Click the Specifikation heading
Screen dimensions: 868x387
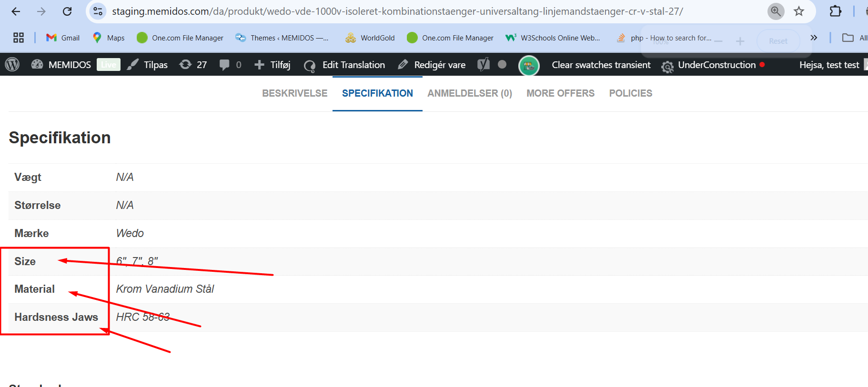tap(60, 138)
